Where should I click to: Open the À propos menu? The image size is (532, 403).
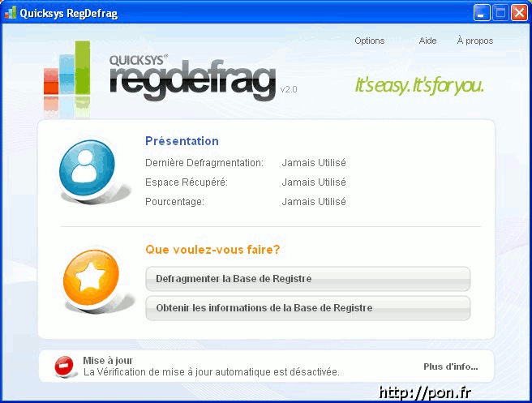tap(475, 41)
